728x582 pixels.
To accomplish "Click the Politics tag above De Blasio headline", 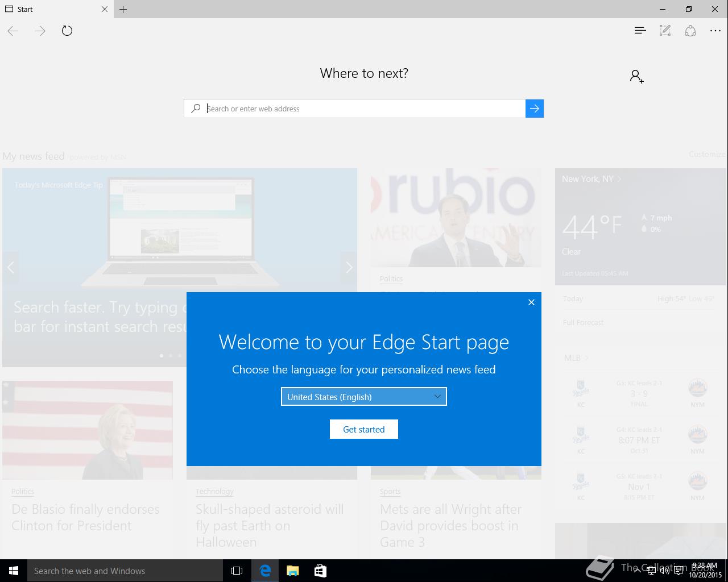I will coord(23,491).
